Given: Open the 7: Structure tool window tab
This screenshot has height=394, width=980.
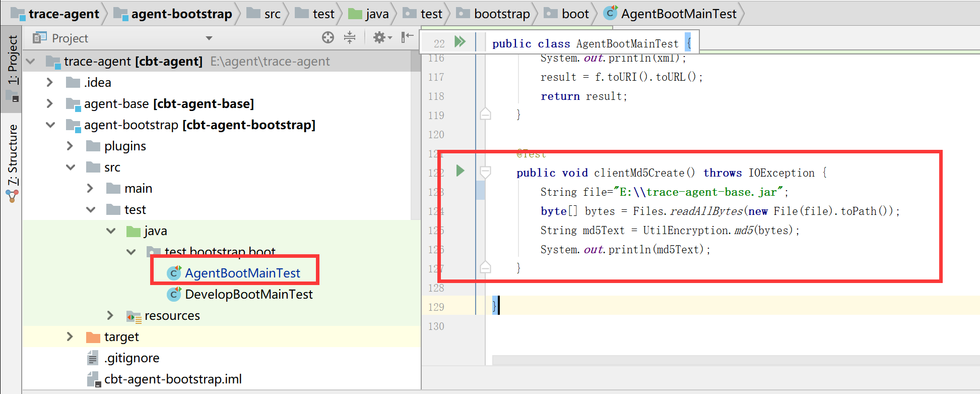Looking at the screenshot, I should (12, 163).
